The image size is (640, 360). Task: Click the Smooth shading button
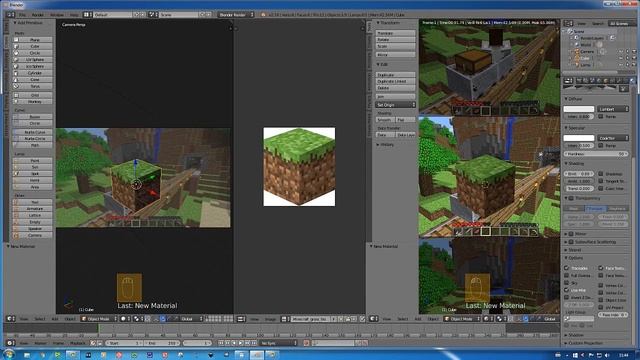[385, 120]
